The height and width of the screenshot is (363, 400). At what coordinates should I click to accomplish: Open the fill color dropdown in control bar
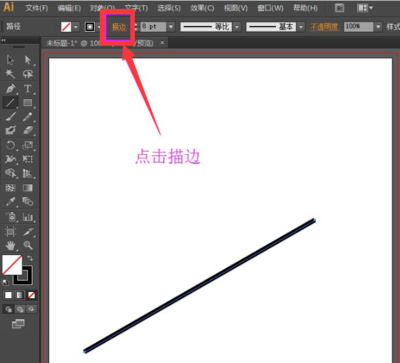[x=76, y=27]
